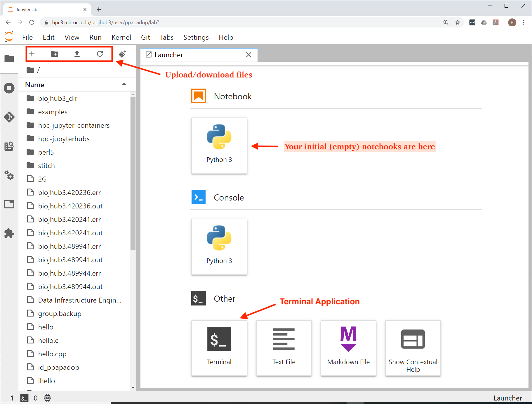Open the browser profile avatar icon
532x404 pixels.
(512, 23)
